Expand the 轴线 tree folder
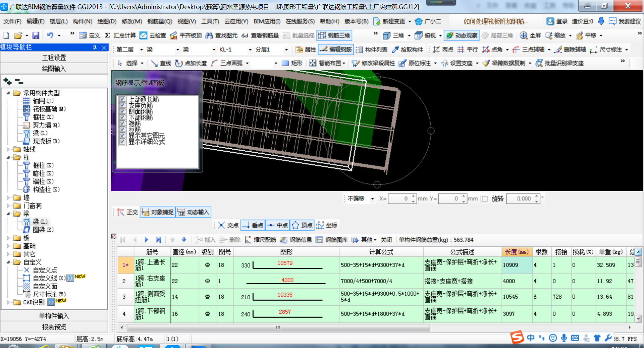 point(8,149)
